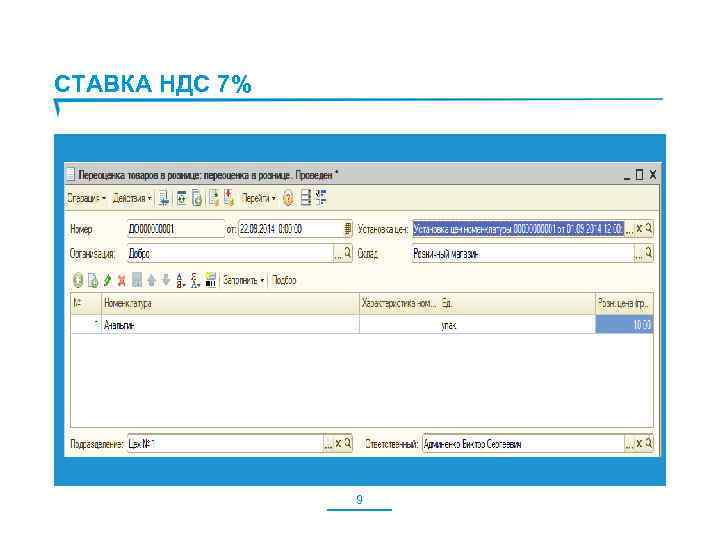This screenshot has height=540, width=720.
Task: Close the Переоценка товаров window
Action: (x=652, y=174)
